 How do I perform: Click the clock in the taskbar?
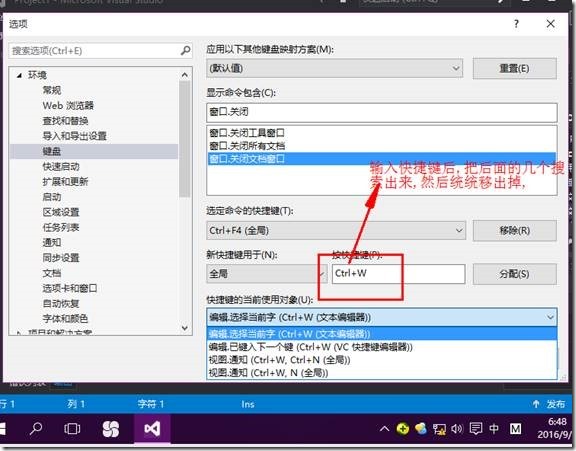pyautogui.click(x=556, y=428)
